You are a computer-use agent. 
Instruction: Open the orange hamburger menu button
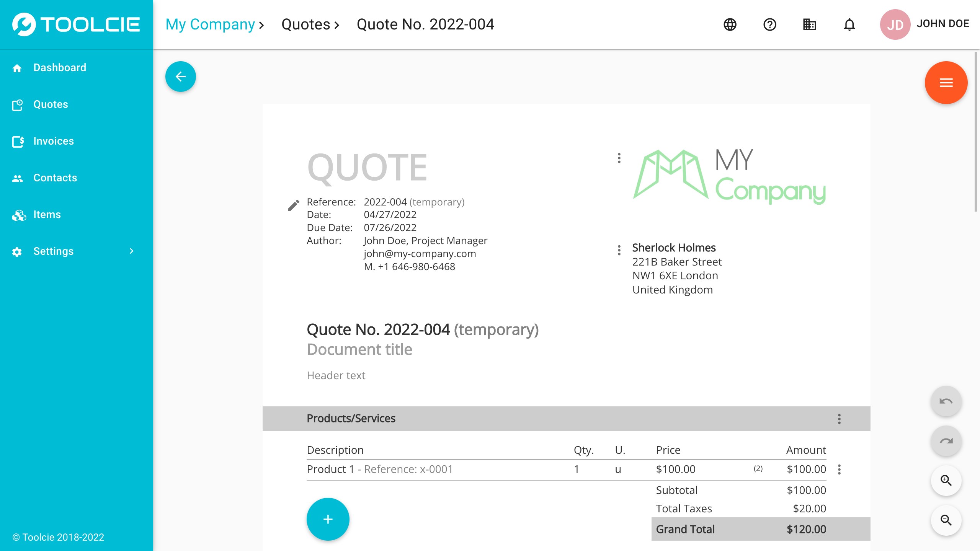click(x=946, y=83)
